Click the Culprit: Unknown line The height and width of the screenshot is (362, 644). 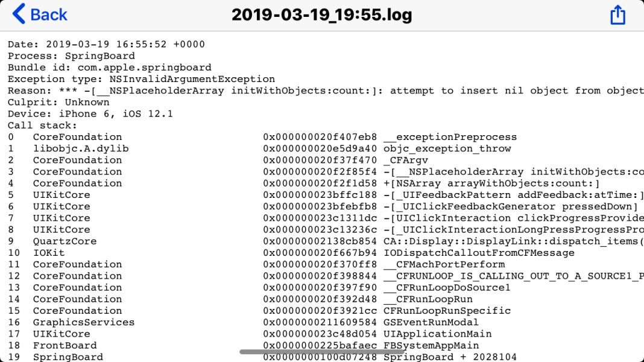pos(58,102)
